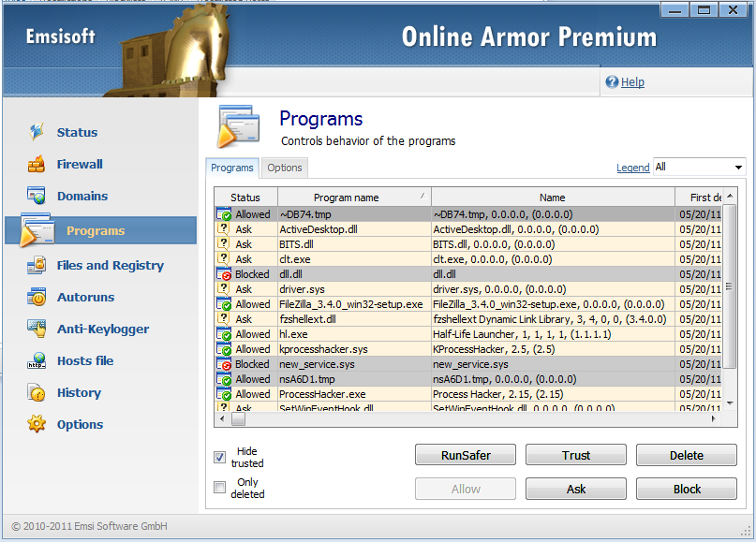Screen dimensions: 756x542
Task: Click the Allowed status icon for ~DB74.tmp
Action: (x=224, y=214)
